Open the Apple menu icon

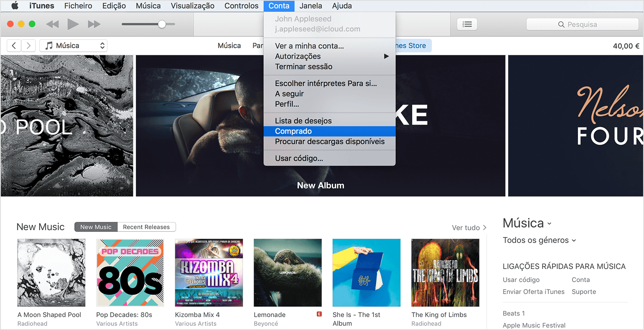[x=14, y=6]
